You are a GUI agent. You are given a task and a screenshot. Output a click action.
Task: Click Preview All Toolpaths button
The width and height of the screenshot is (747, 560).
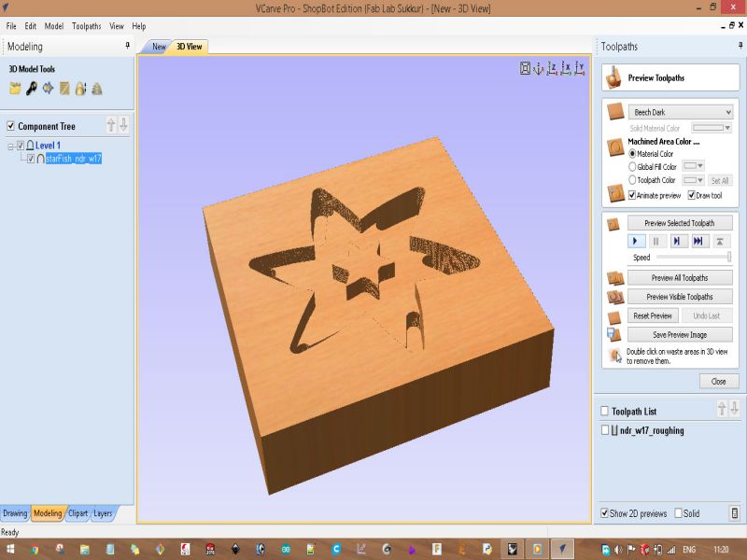[x=680, y=277]
